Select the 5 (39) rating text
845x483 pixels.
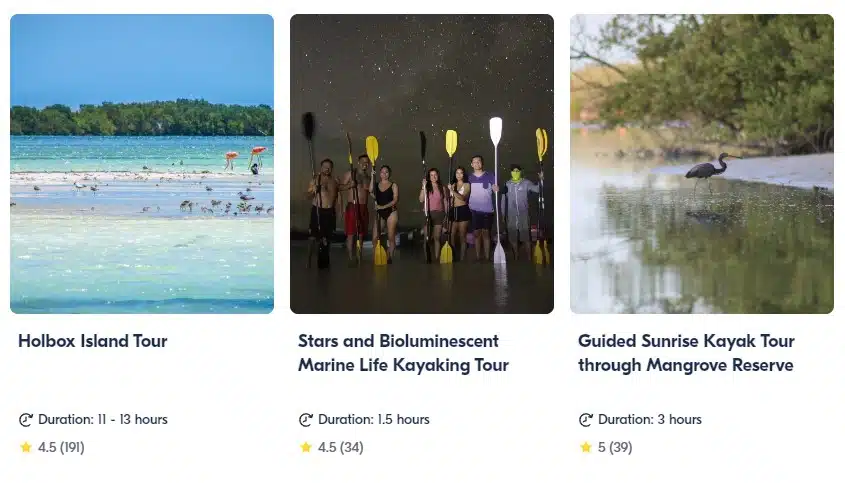pos(615,447)
